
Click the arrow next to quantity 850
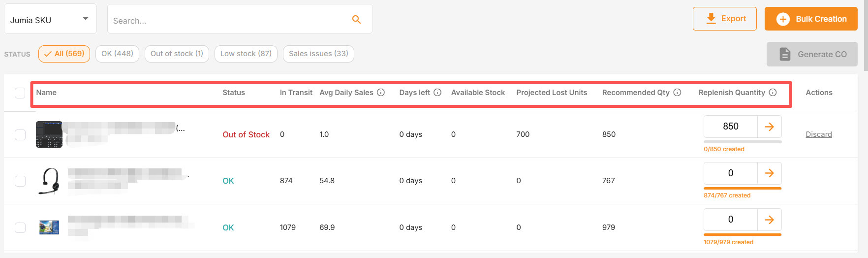pos(770,127)
